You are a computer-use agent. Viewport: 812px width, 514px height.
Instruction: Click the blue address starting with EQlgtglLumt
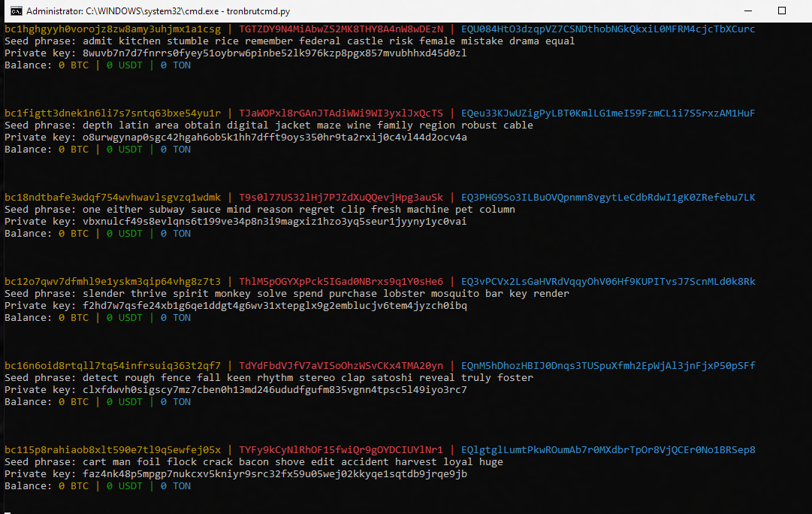[608, 450]
